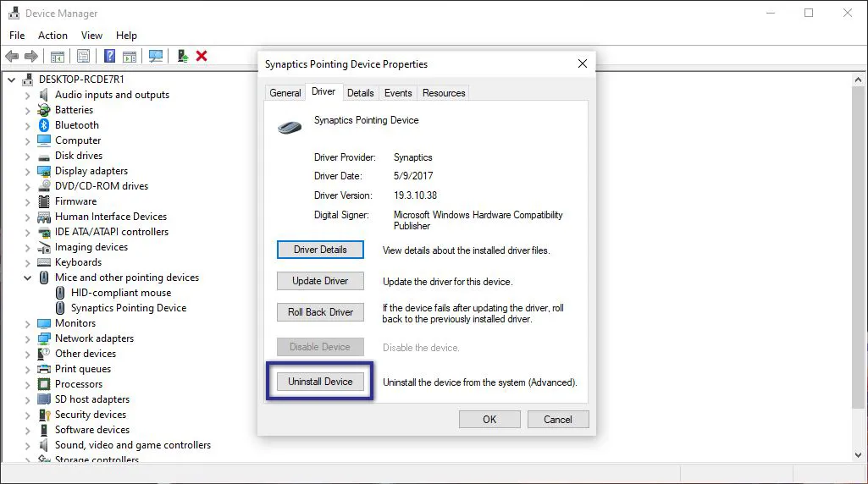Viewport: 868px width, 484px height.
Task: Click the Back arrow toolbar icon
Action: click(x=12, y=56)
